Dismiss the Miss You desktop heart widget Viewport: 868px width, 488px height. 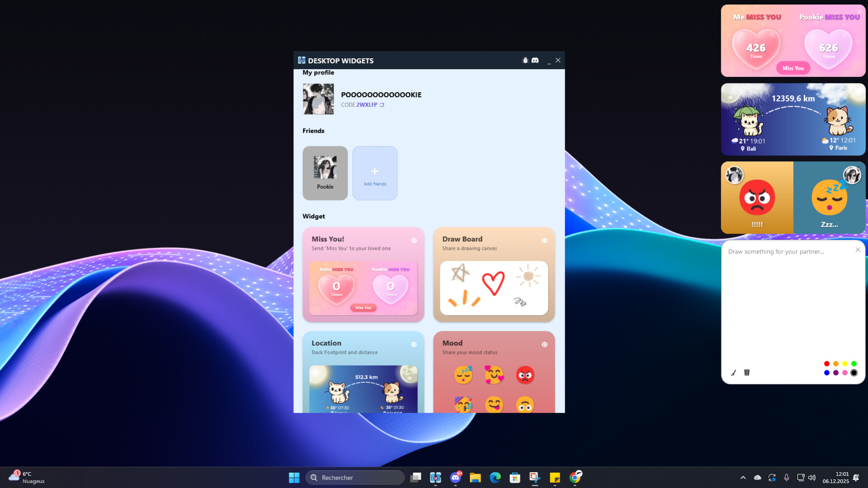[858, 12]
